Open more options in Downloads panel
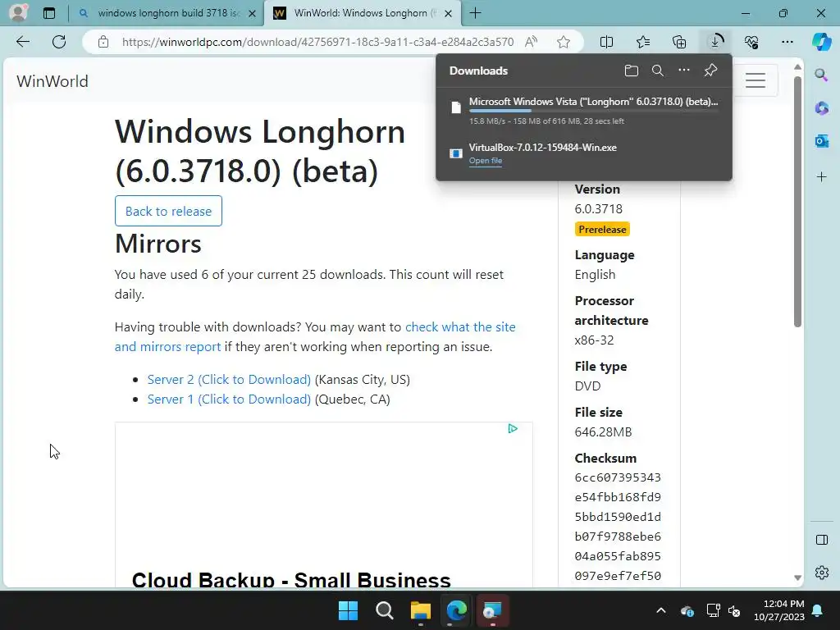The height and width of the screenshot is (630, 840). tap(684, 71)
